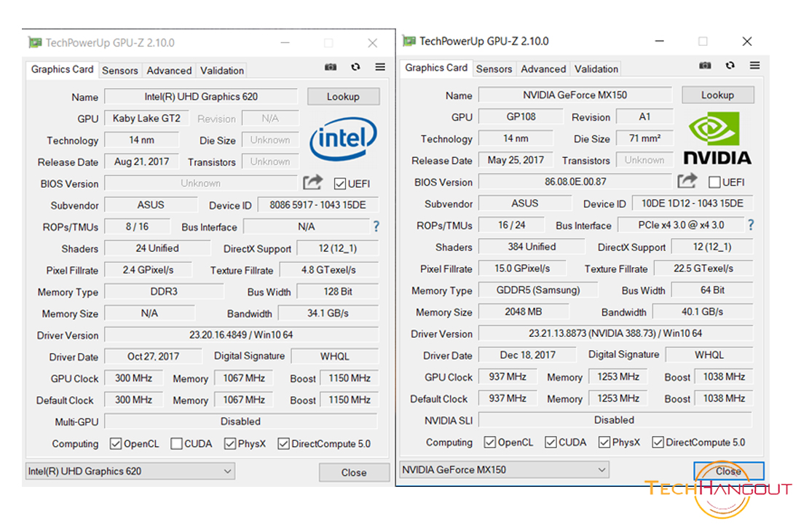Click Name field showing NVIDIA GeForce MX150
Image resolution: width=801 pixels, height=532 pixels.
[575, 95]
